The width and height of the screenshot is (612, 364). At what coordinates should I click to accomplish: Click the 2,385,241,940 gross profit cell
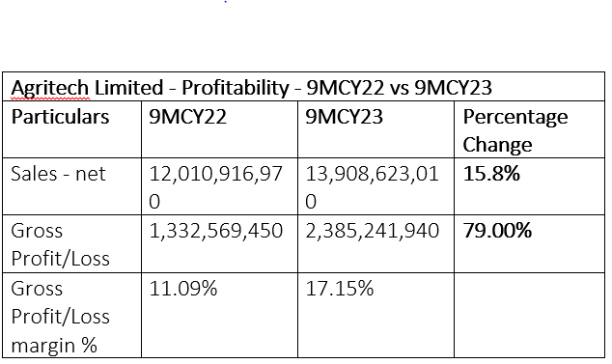point(376,243)
